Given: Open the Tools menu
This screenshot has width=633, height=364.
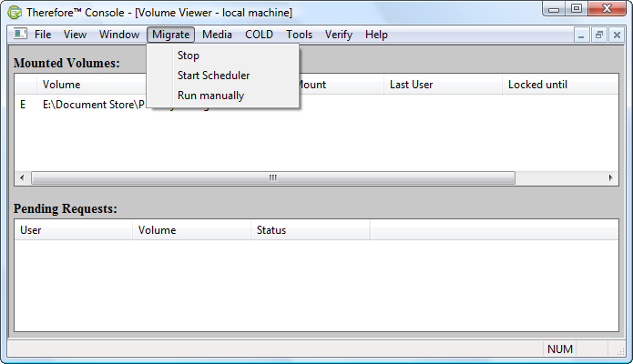Looking at the screenshot, I should coord(299,35).
